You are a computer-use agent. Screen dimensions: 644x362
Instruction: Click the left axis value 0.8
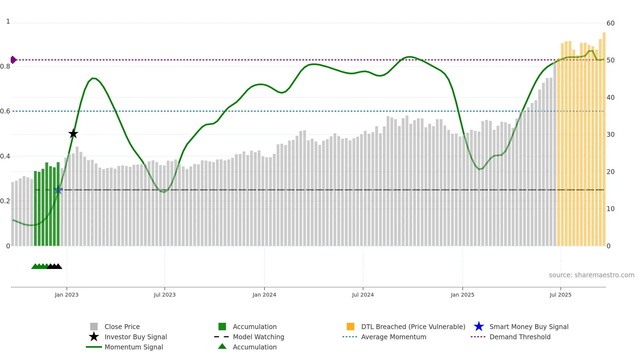pyautogui.click(x=5, y=67)
